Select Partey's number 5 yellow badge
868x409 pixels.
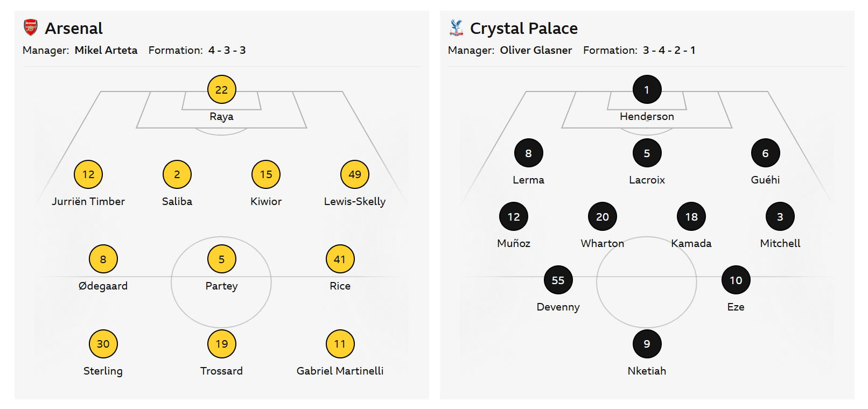[221, 259]
